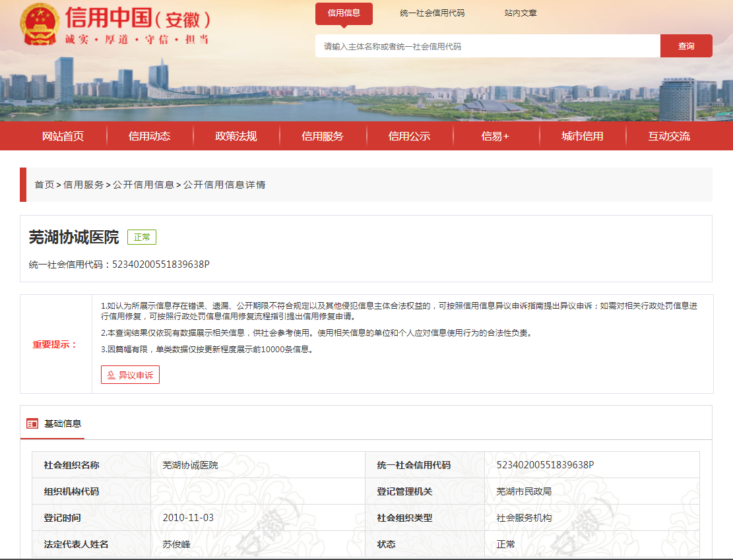Click 正常 value in 状态 row
The height and width of the screenshot is (560, 733).
click(506, 544)
